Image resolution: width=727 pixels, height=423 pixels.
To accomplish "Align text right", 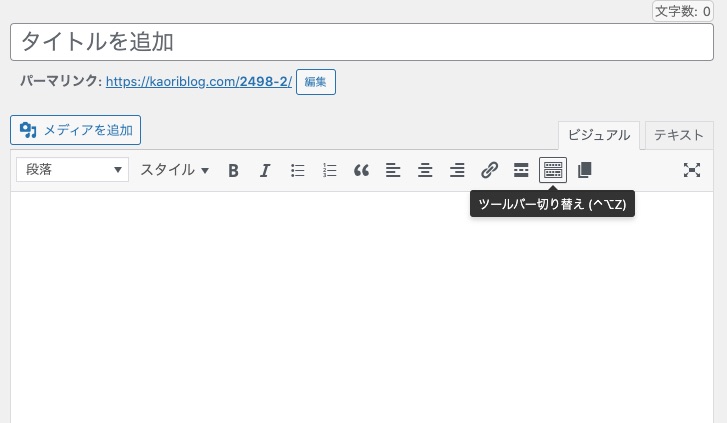I will click(457, 170).
